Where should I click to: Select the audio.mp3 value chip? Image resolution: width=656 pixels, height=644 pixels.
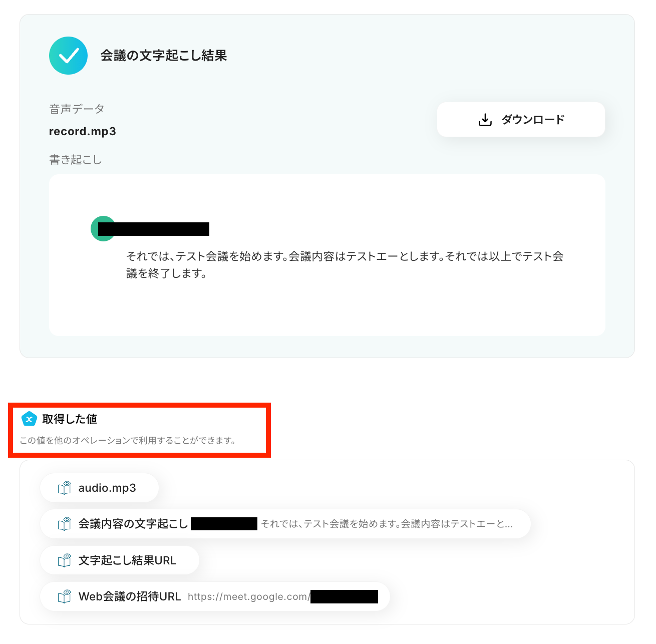point(99,488)
